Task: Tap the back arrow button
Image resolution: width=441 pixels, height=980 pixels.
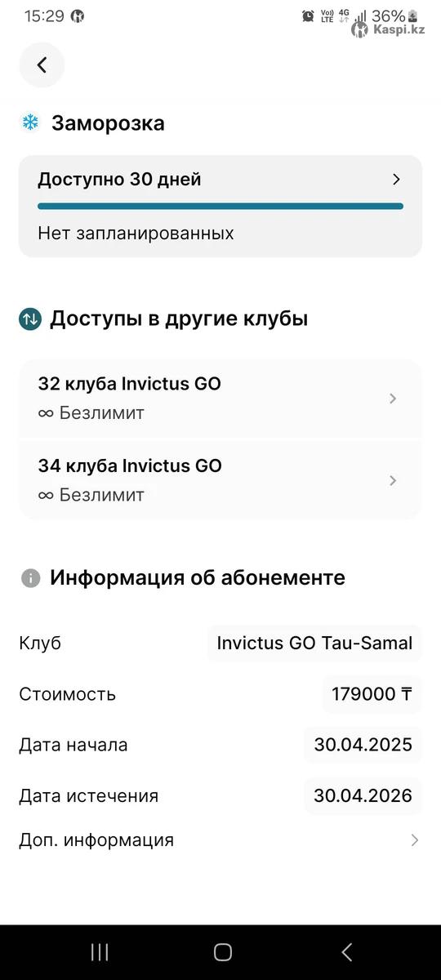Action: pos(42,65)
